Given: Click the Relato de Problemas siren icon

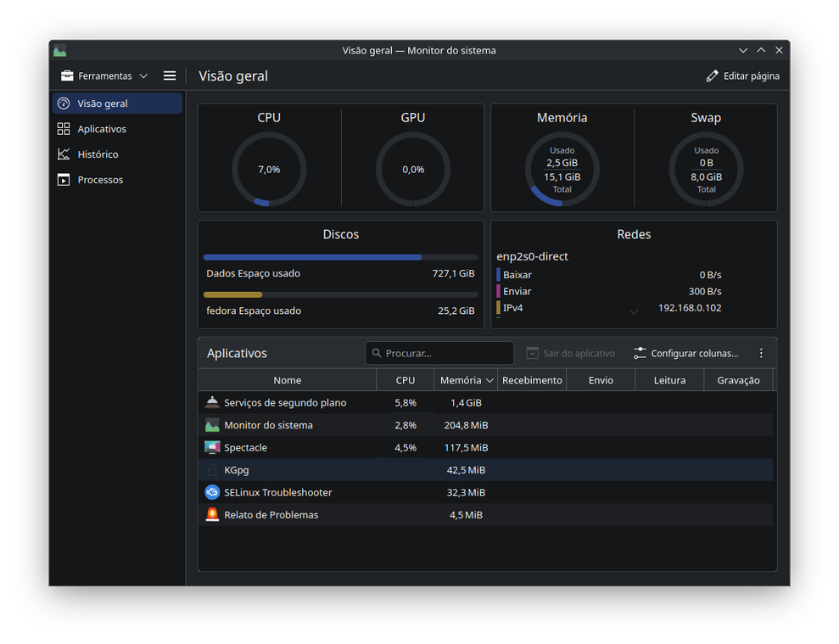Looking at the screenshot, I should [x=212, y=514].
